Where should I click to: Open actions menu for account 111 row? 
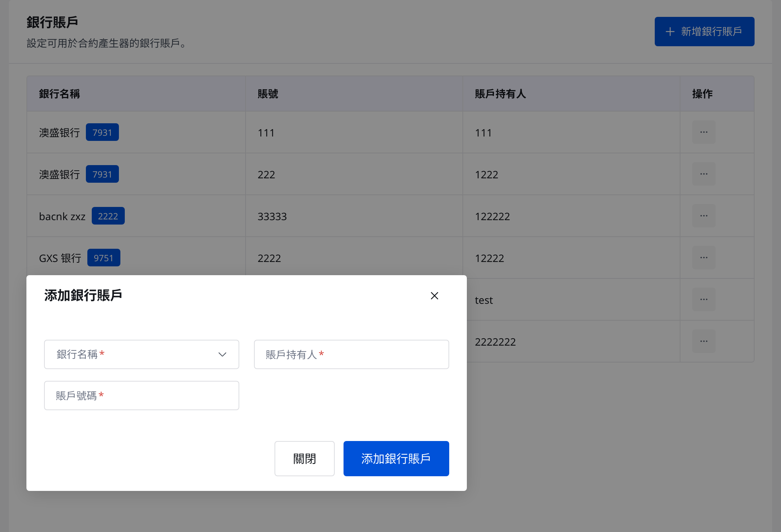704,132
